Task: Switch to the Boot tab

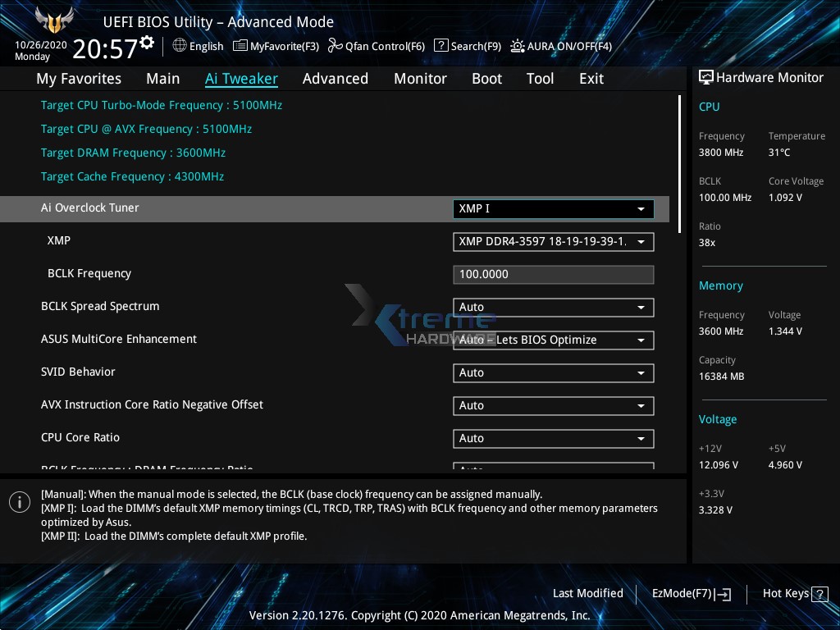Action: (486, 78)
